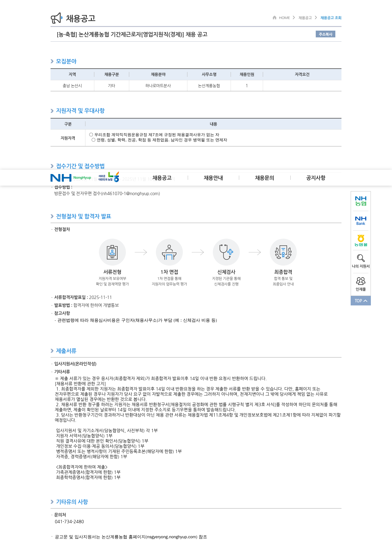This screenshot has width=392, height=560.
Task: Click the 기타 cell under 채용구분
Action: pyautogui.click(x=111, y=86)
